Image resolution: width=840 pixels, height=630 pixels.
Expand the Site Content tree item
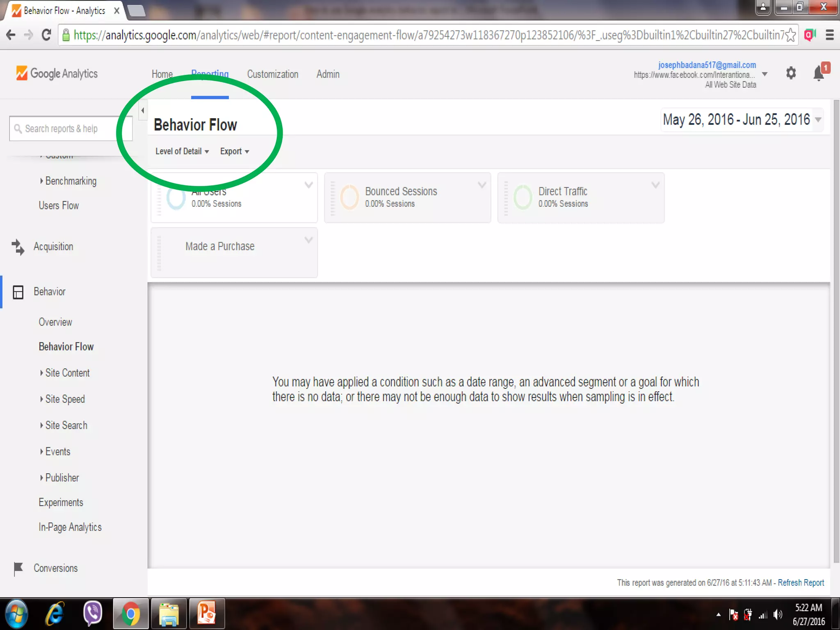pos(67,373)
